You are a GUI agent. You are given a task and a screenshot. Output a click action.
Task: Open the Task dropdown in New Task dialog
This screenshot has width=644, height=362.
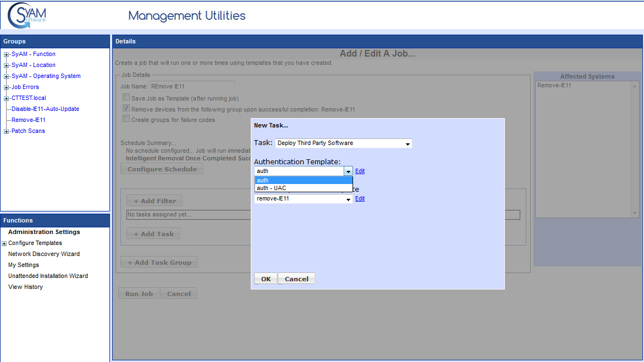pyautogui.click(x=407, y=143)
